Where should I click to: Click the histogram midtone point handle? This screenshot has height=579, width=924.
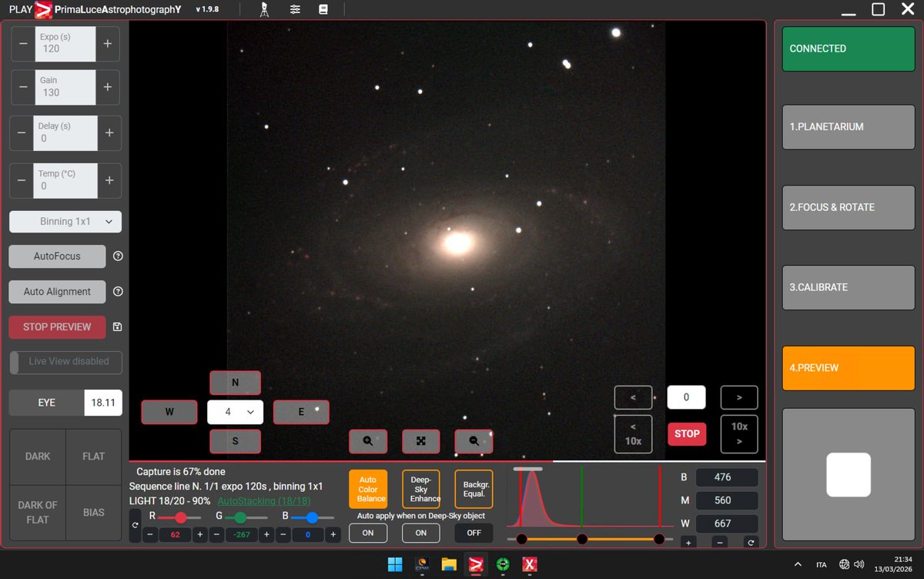coord(582,539)
